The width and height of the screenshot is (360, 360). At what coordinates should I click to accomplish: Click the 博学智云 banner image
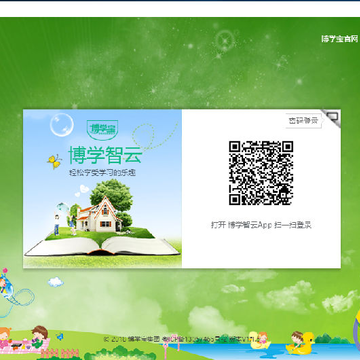coord(102,189)
